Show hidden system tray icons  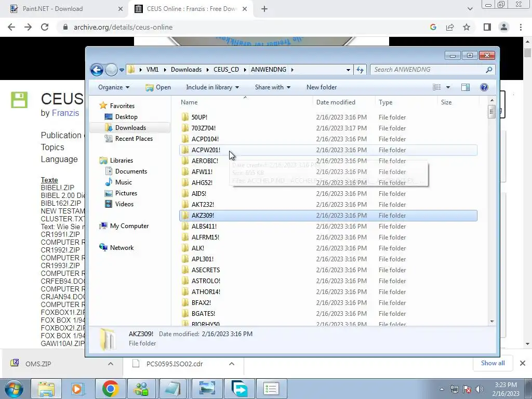[442, 389]
